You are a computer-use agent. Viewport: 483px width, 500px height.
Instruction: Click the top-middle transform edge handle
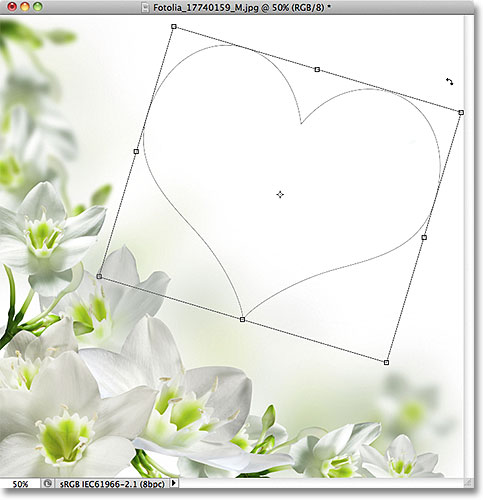317,69
